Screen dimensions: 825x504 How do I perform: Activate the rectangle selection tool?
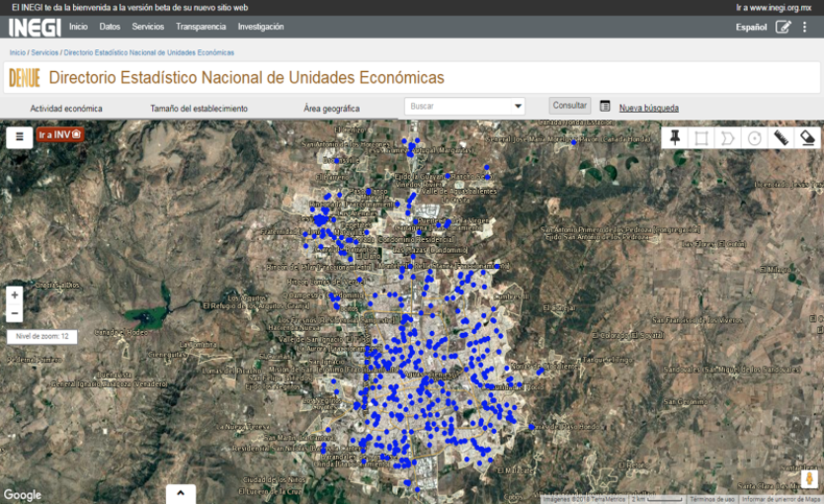[701, 138]
